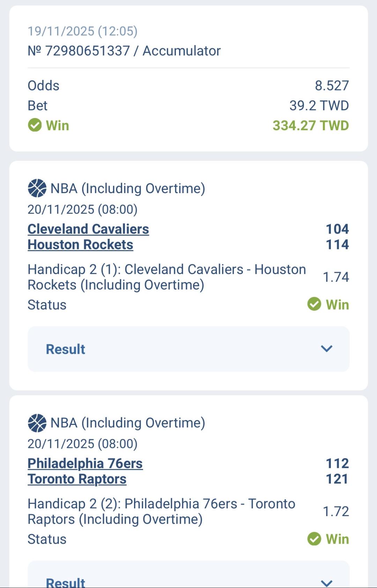Tap the Cleveland Cavaliers score 104
This screenshot has width=377, height=588.
337,229
